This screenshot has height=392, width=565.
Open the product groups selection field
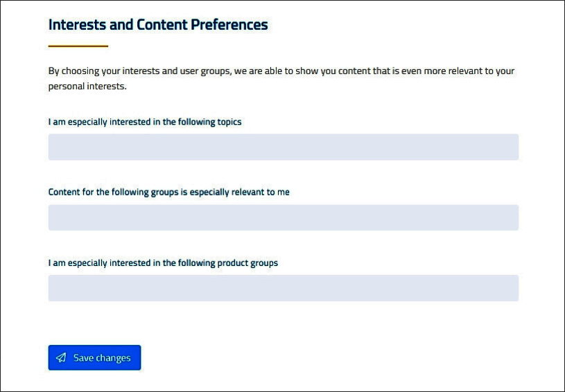tap(283, 288)
